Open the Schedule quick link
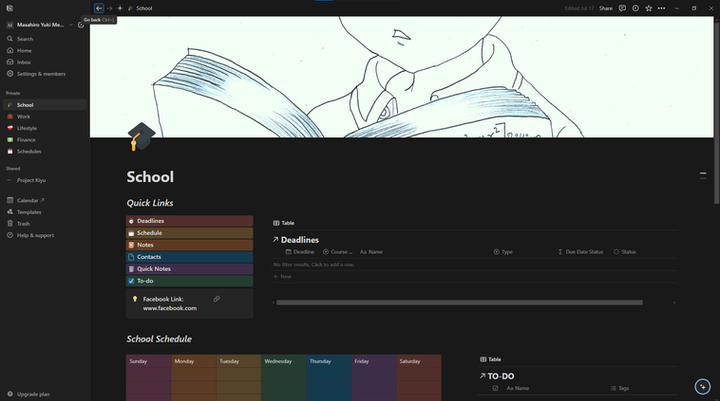The width and height of the screenshot is (720, 401). click(189, 233)
